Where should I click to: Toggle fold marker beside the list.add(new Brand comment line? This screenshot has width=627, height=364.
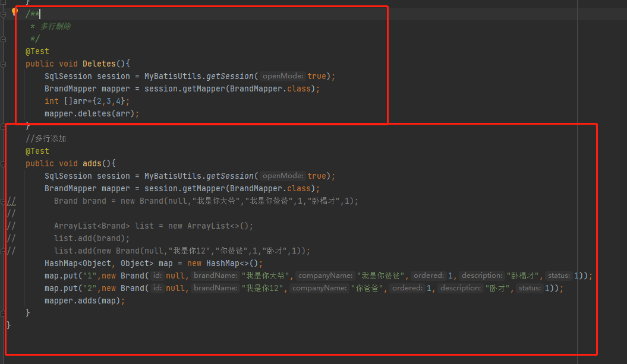[3, 251]
